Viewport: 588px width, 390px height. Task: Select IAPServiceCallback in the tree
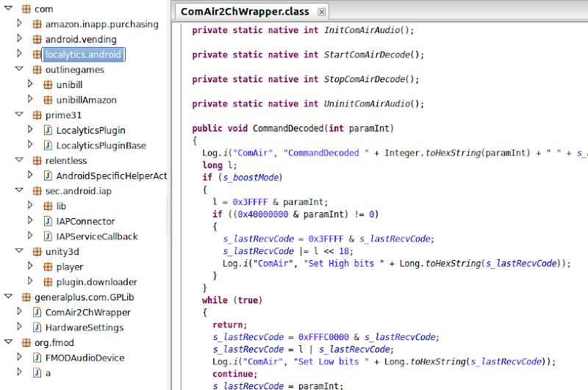97,236
